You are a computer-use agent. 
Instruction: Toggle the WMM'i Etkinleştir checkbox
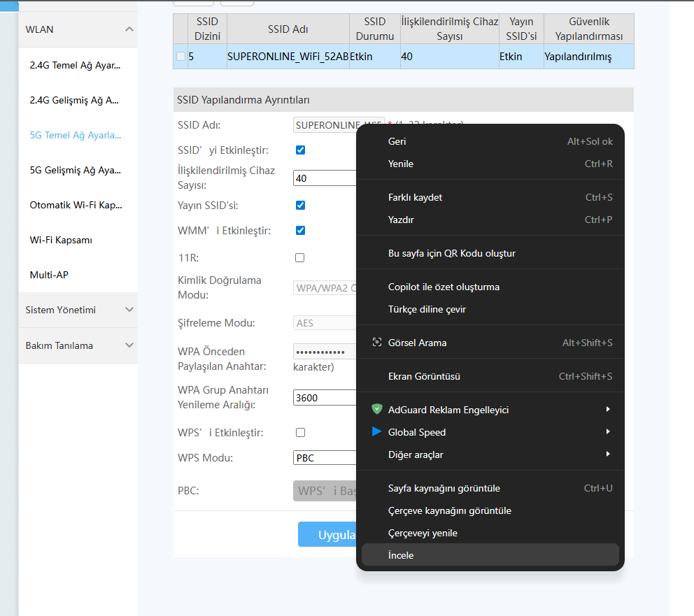[x=301, y=231]
